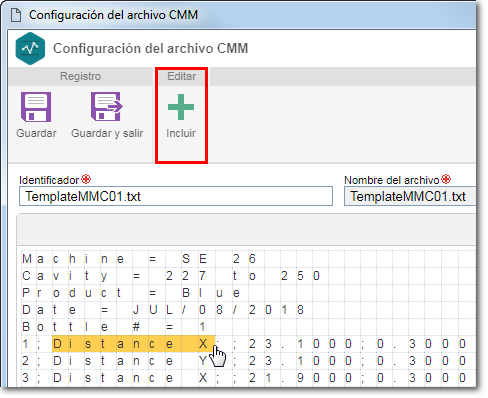The height and width of the screenshot is (398, 488).
Task: Click the Guardar y salir label
Action: pyautogui.click(x=107, y=133)
